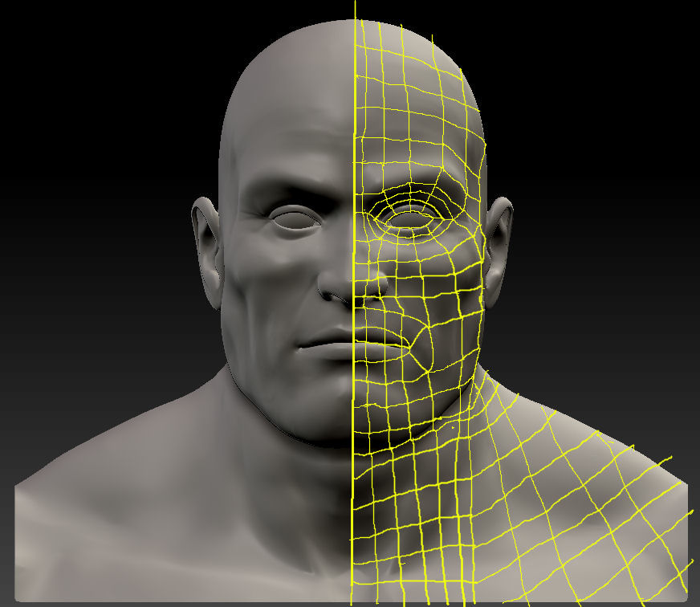Screen dimensions: 700x607
Task: Select the polygon loop around the right eye
Action: [409, 213]
